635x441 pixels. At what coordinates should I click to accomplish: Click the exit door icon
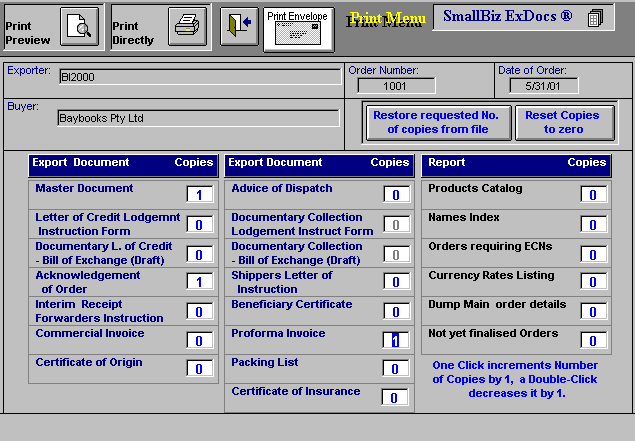[x=238, y=26]
